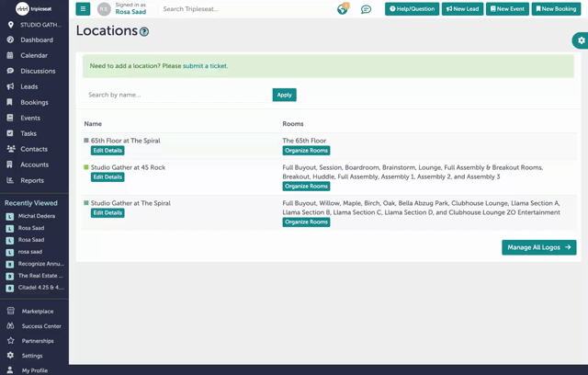The image size is (588, 375).
Task: Click the Search by name input field
Action: [x=176, y=95]
